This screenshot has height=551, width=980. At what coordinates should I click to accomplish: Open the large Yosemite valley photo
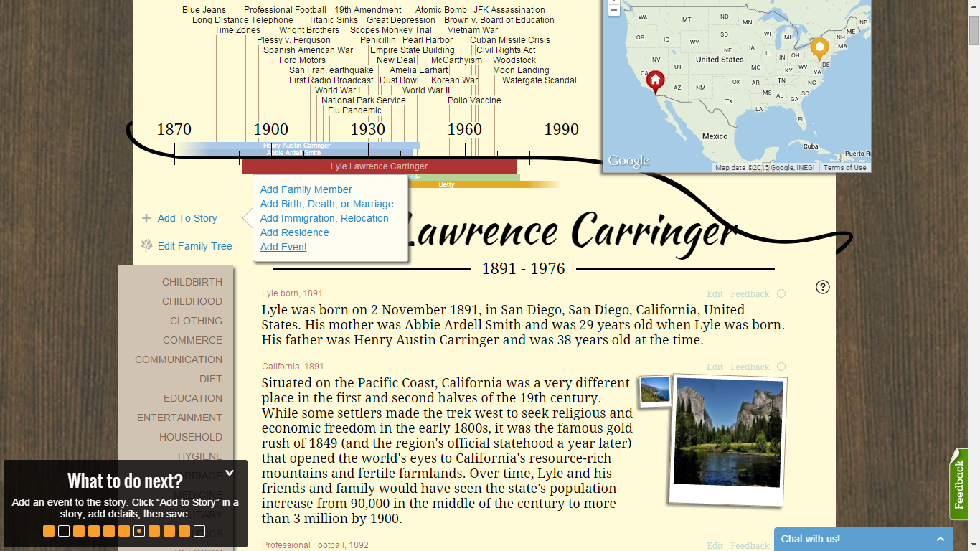pyautogui.click(x=727, y=439)
